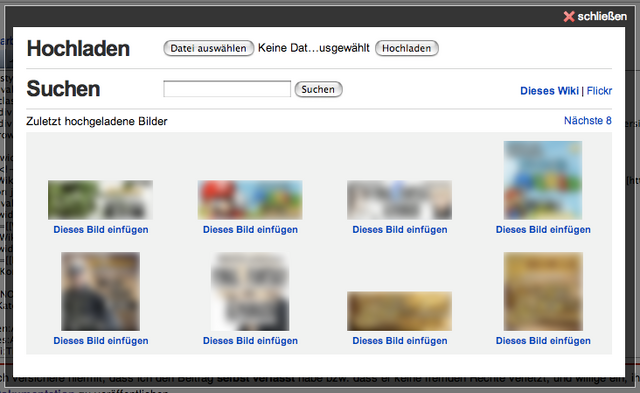Screen dimensions: 640x393
Task: Switch search source to Flickr
Action: [x=599, y=91]
